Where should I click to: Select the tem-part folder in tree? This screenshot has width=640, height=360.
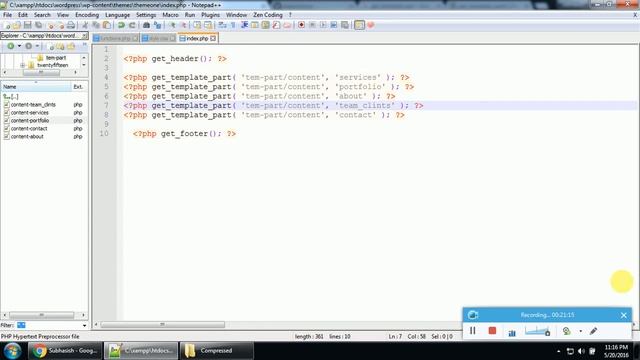[56, 58]
